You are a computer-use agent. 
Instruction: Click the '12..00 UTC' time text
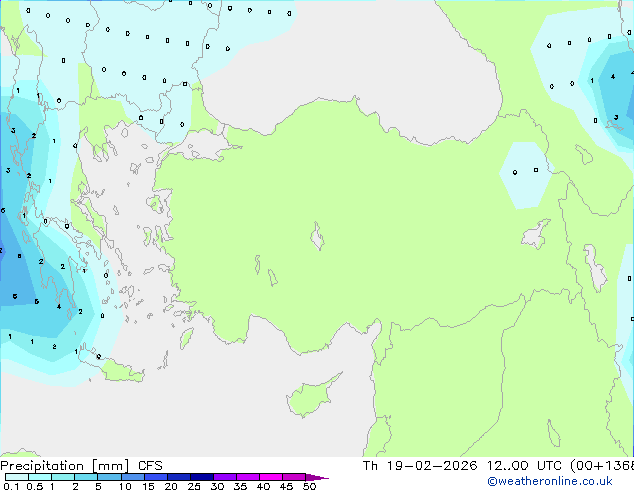pos(524,466)
